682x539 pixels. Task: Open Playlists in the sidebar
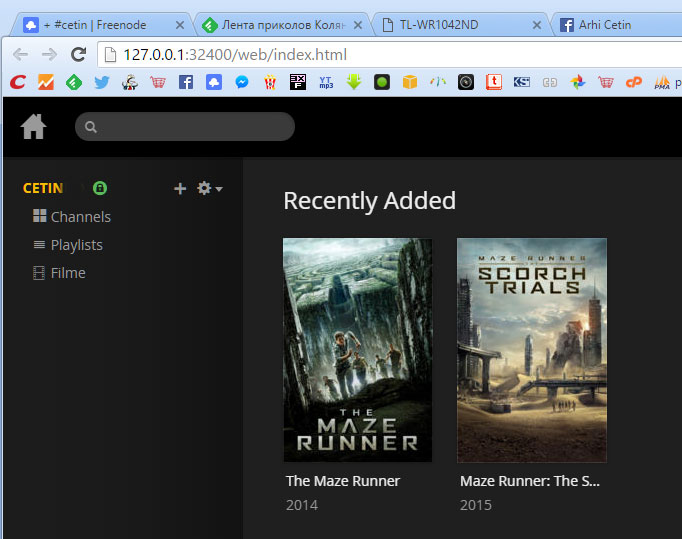pyautogui.click(x=68, y=245)
